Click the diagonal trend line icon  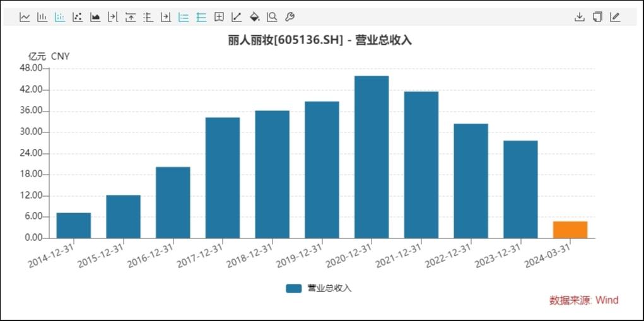(x=237, y=17)
